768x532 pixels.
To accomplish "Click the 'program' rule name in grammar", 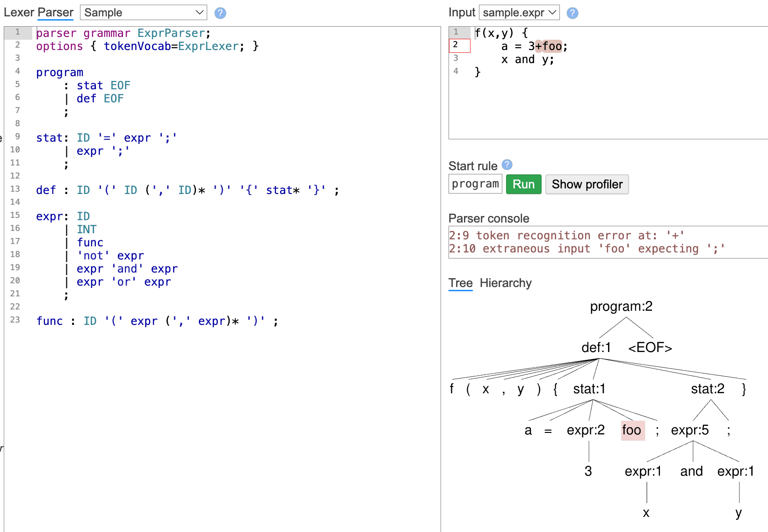I will click(59, 72).
